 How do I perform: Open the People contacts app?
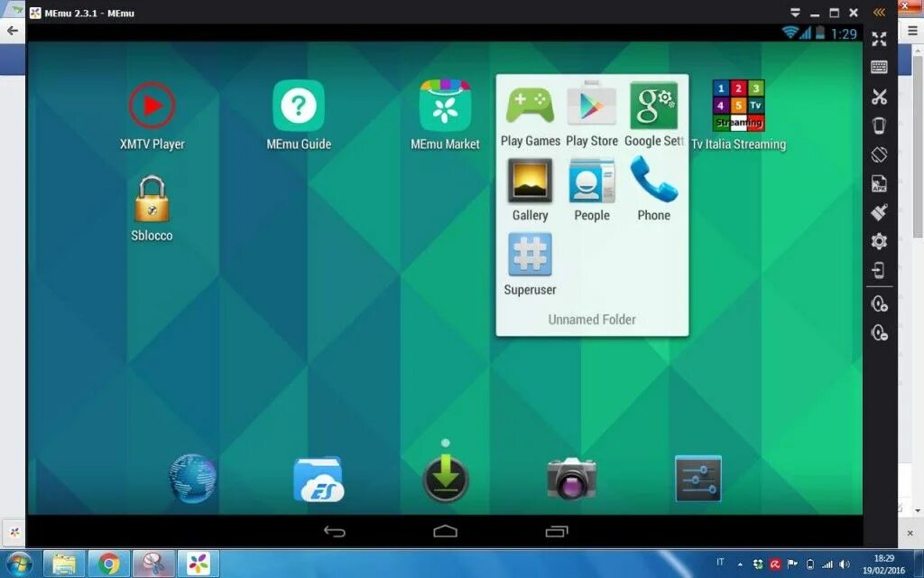pos(592,181)
